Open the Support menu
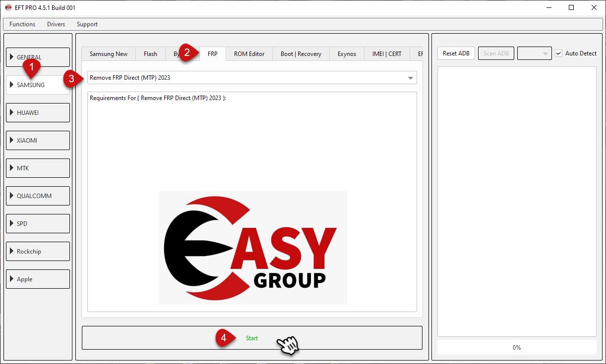The width and height of the screenshot is (606, 364). pos(87,24)
